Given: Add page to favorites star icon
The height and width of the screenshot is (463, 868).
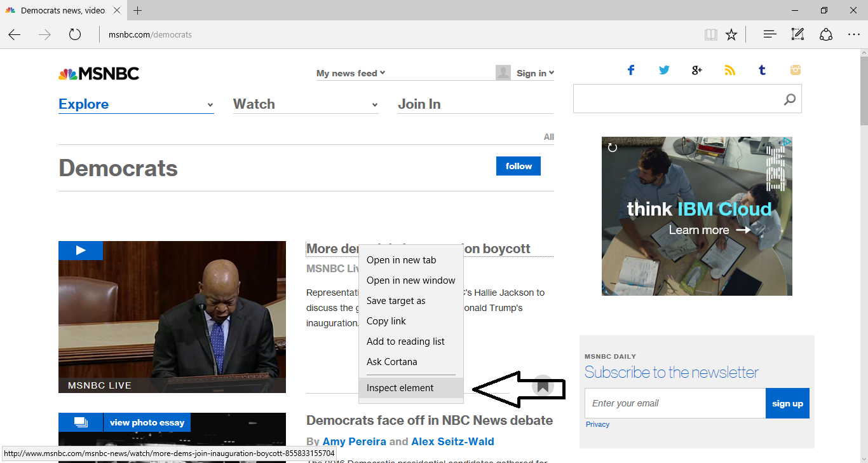Looking at the screenshot, I should coord(731,34).
